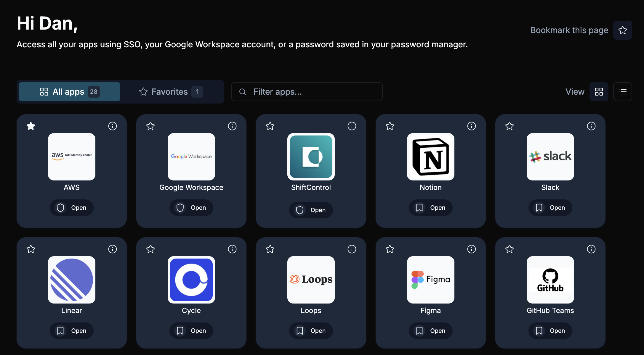Click the Linear app logo
The width and height of the screenshot is (644, 355).
click(72, 280)
